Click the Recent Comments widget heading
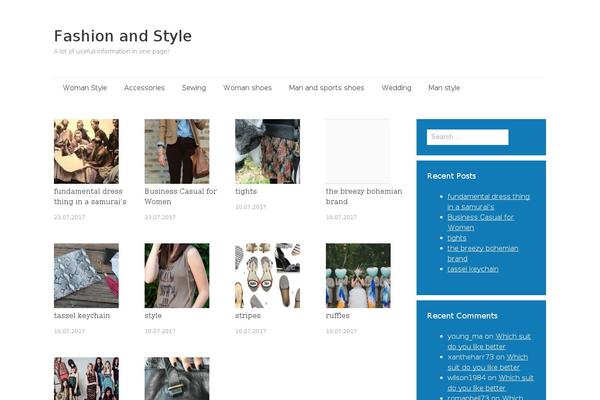Screen dimensions: 600x400 462,316
